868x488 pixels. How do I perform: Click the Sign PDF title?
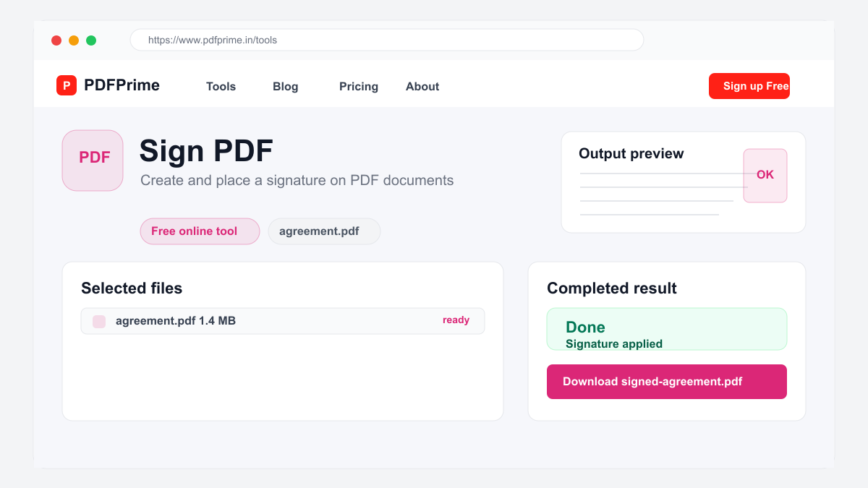coord(206,151)
